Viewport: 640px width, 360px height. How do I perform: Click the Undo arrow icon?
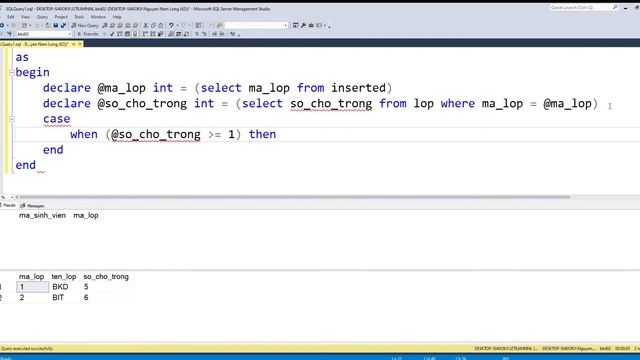pos(171,25)
